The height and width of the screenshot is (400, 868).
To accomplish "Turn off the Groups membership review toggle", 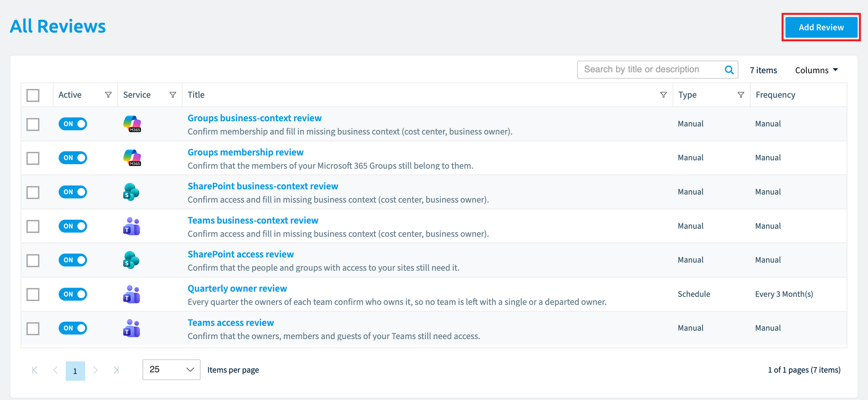I will 73,158.
